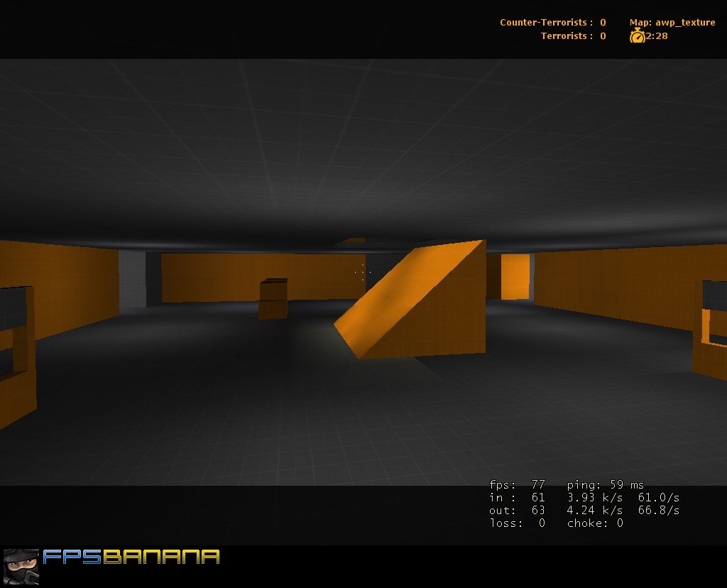Click the center crosshair dots
727x588 pixels.
tap(362, 271)
